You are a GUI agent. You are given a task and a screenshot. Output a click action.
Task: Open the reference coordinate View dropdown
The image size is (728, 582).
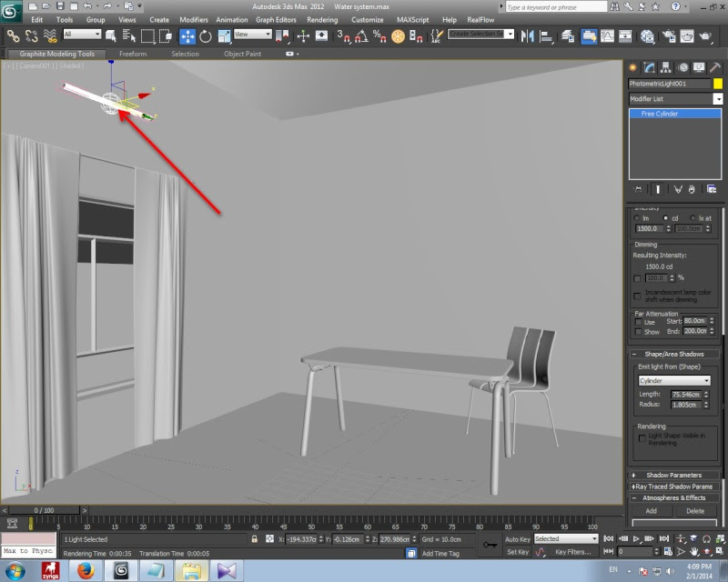[253, 34]
